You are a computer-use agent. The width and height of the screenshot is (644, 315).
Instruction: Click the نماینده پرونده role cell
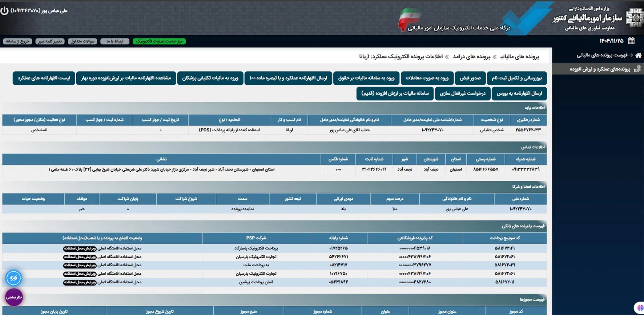point(242,209)
